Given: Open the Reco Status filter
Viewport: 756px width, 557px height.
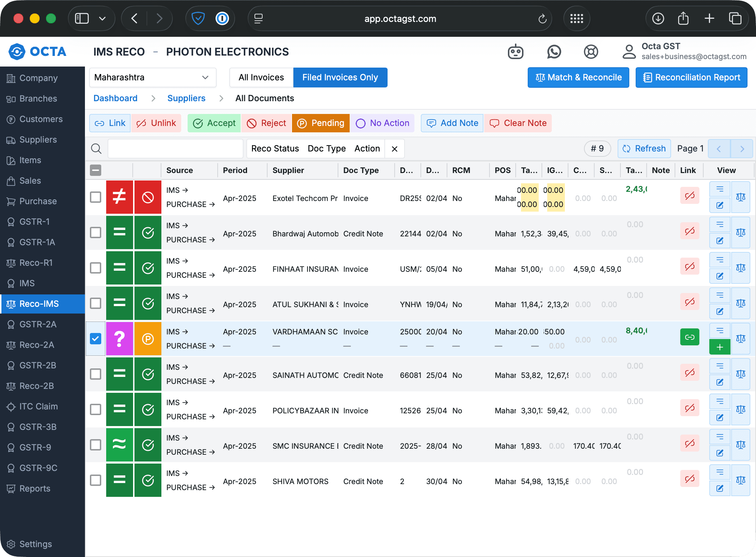Looking at the screenshot, I should tap(275, 149).
